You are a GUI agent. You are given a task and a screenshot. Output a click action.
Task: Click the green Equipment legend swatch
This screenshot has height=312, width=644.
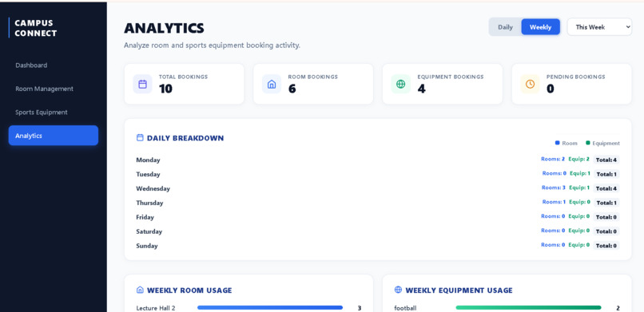pyautogui.click(x=588, y=143)
